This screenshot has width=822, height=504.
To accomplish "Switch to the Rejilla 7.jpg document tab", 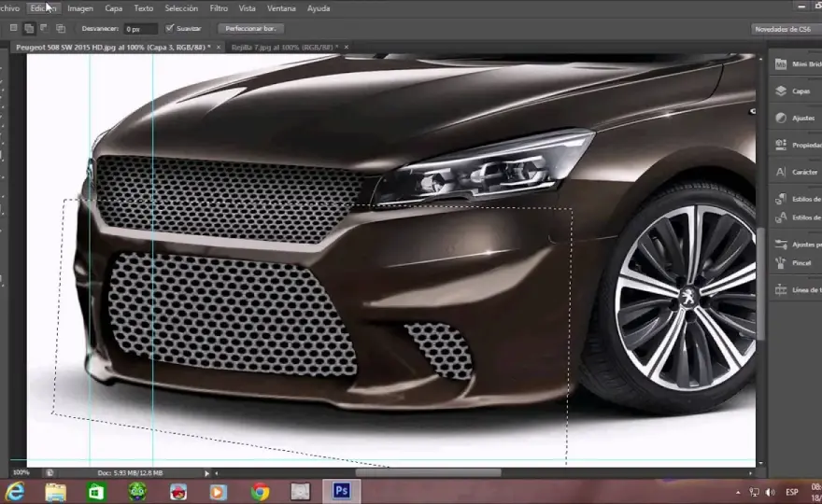I will pos(285,48).
